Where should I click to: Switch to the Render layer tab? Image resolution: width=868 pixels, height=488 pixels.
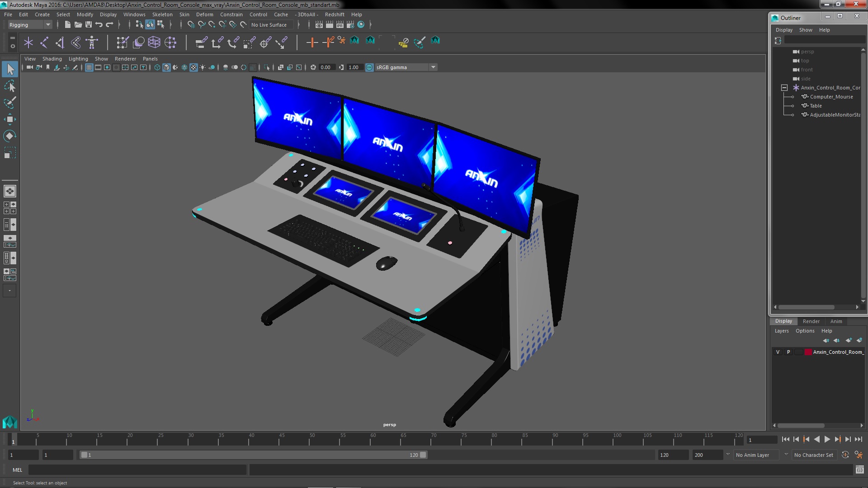(811, 321)
